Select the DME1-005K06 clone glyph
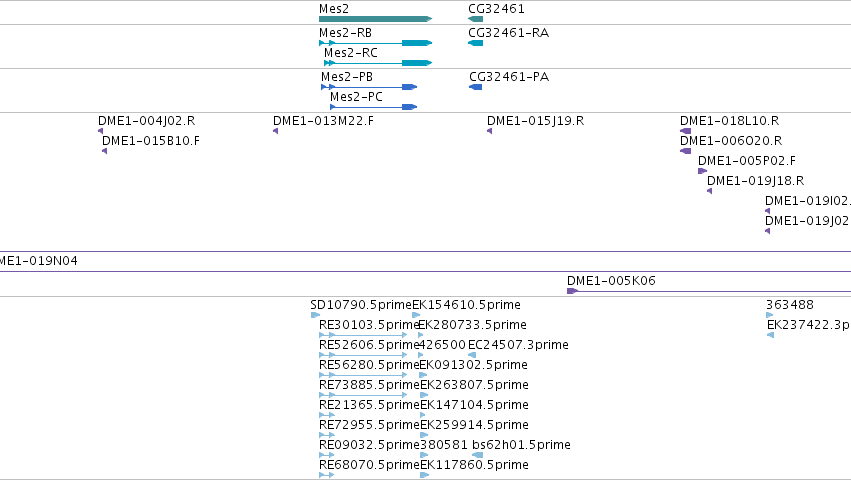 point(709,291)
